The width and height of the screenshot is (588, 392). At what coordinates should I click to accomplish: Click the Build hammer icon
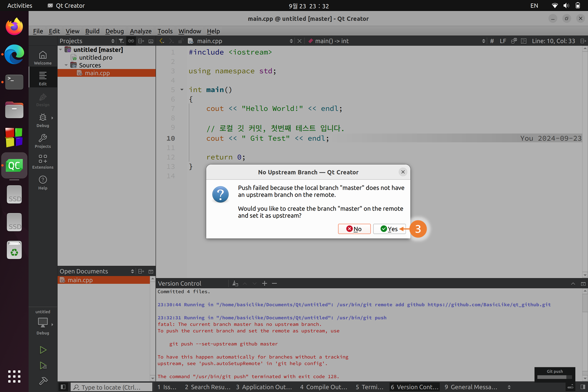[43, 381]
